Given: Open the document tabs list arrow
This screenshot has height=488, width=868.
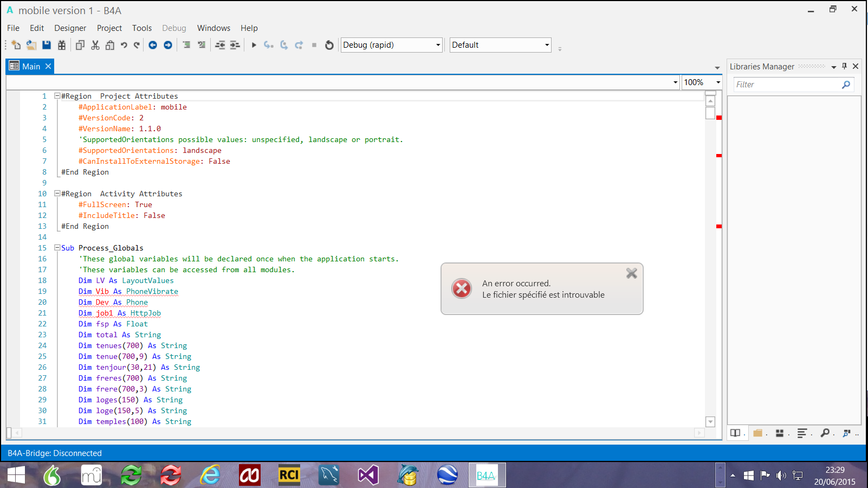Looking at the screenshot, I should pos(717,68).
